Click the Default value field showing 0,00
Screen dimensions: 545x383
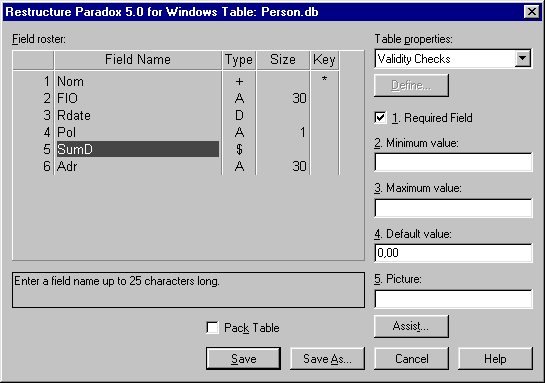(x=453, y=253)
